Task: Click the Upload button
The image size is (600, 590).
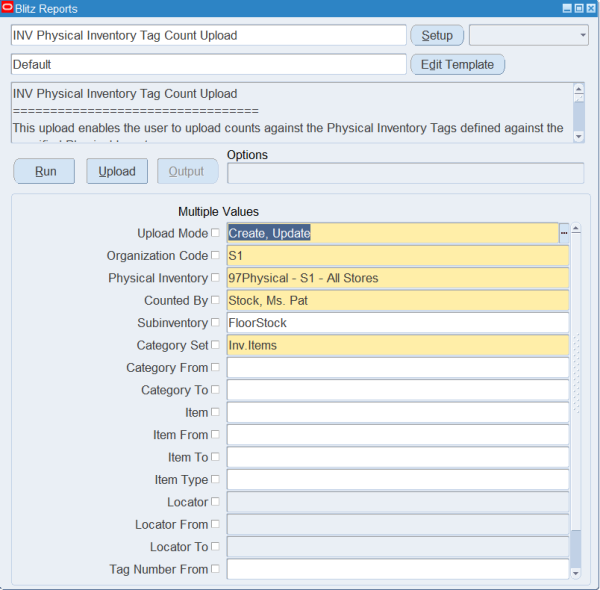Action: click(x=117, y=171)
